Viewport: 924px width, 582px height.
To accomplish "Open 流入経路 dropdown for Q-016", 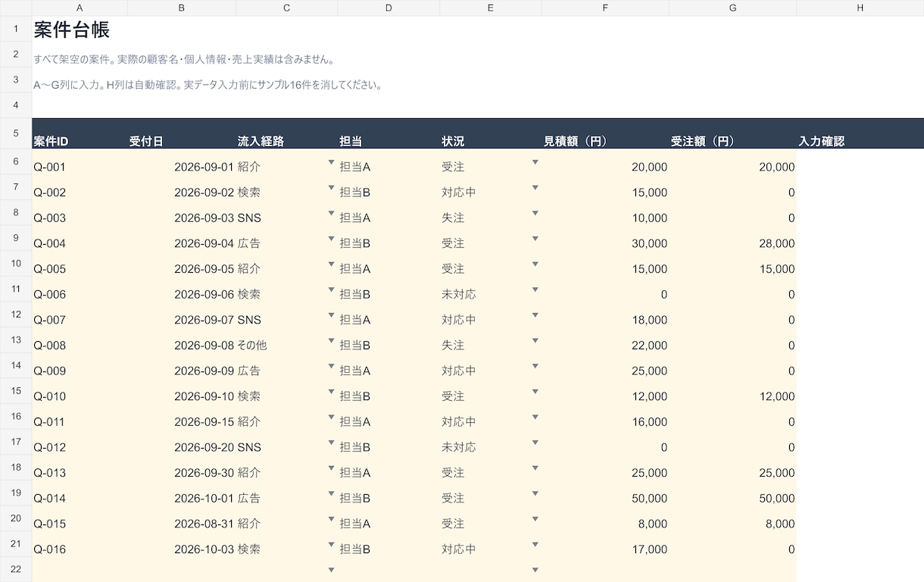I will (331, 544).
